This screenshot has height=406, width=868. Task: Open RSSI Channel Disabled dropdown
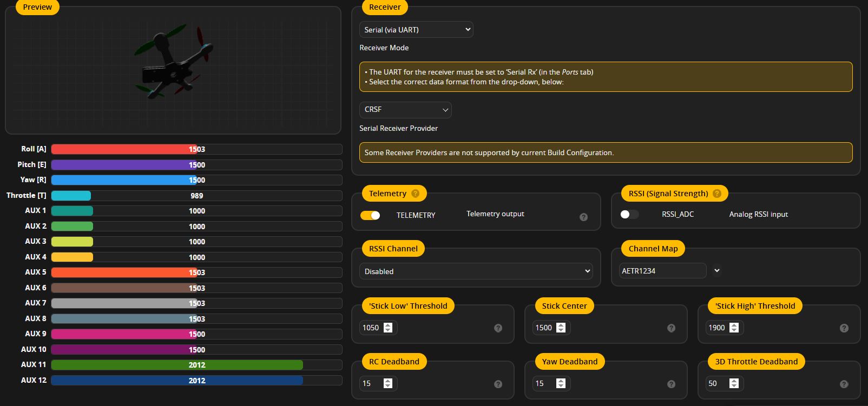476,271
